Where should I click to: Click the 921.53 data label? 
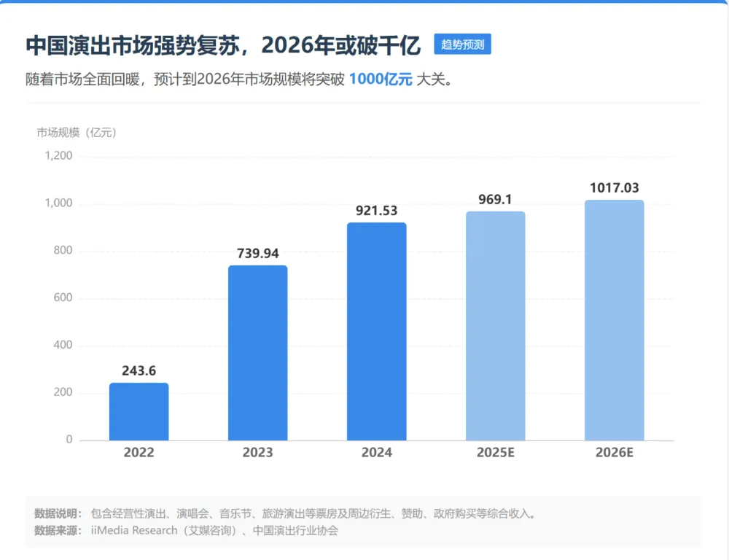tap(377, 211)
